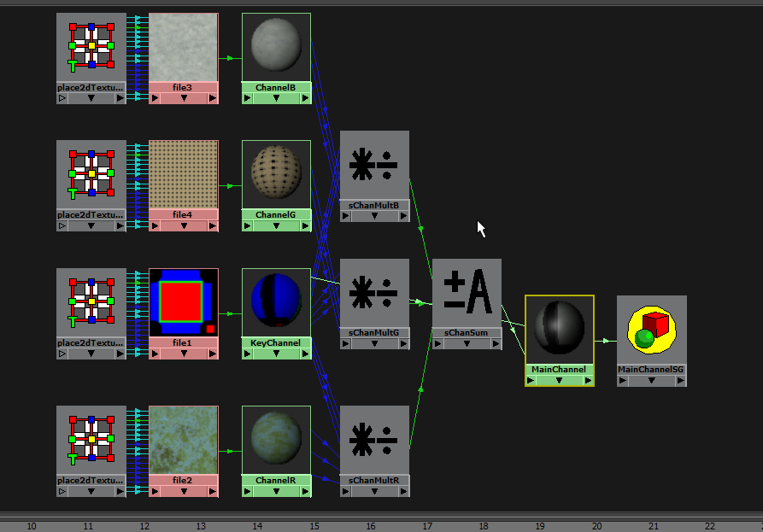The width and height of the screenshot is (763, 532).
Task: Expand the ChannelR node attributes arrow
Action: click(x=276, y=491)
